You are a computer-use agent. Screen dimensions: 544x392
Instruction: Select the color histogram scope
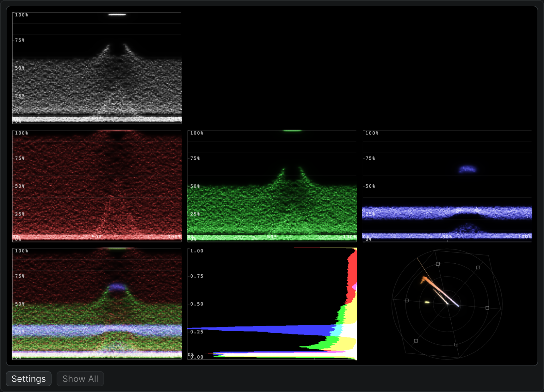tap(272, 304)
